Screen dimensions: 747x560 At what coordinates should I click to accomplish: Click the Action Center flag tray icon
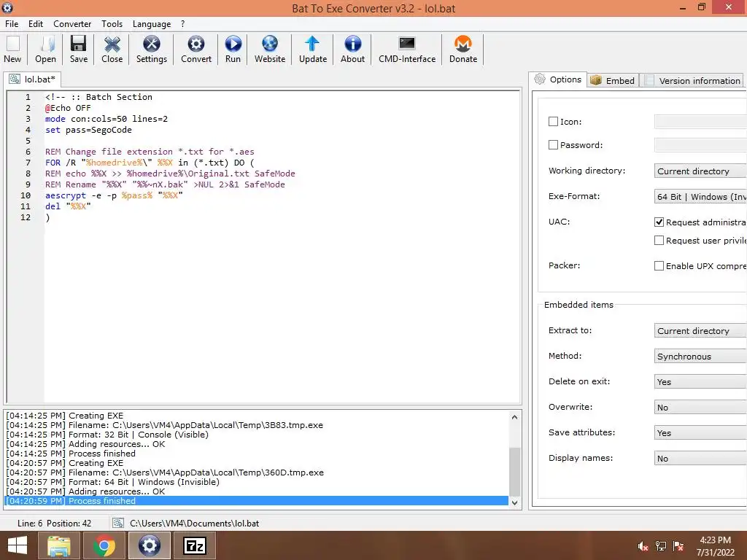(678, 546)
